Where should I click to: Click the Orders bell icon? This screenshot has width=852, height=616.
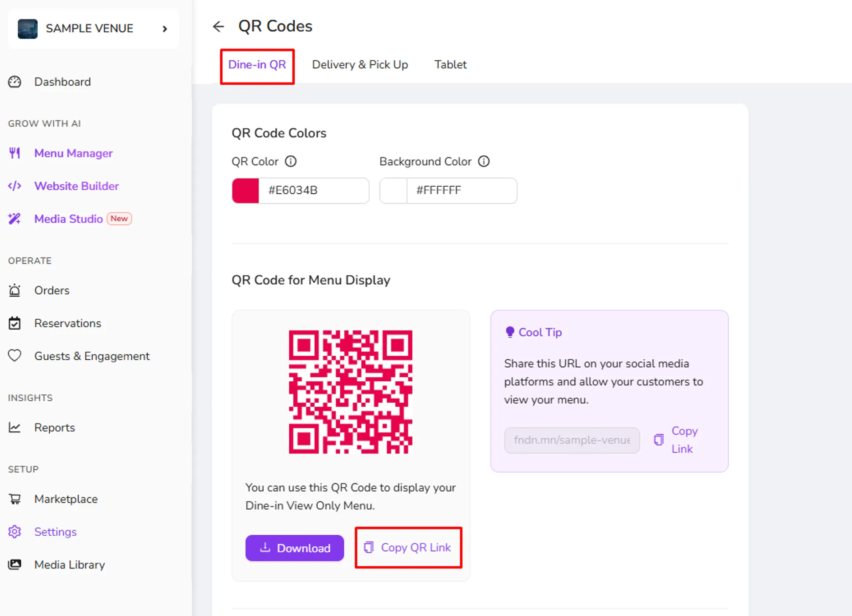click(15, 290)
